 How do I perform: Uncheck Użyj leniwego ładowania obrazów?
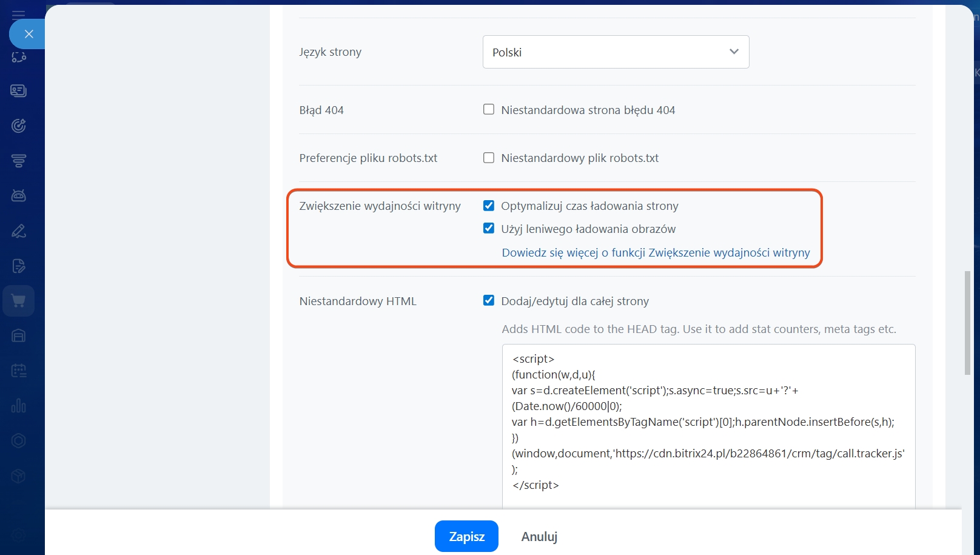pos(489,229)
